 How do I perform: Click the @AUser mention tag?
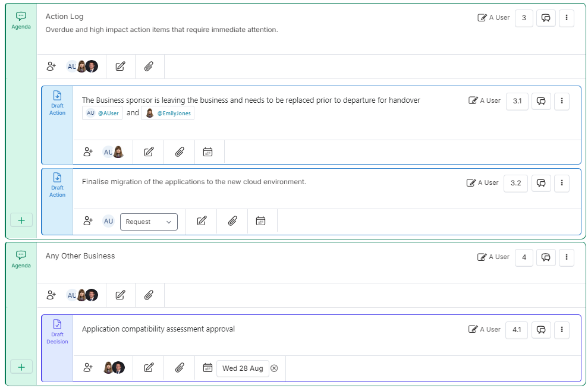pyautogui.click(x=102, y=113)
